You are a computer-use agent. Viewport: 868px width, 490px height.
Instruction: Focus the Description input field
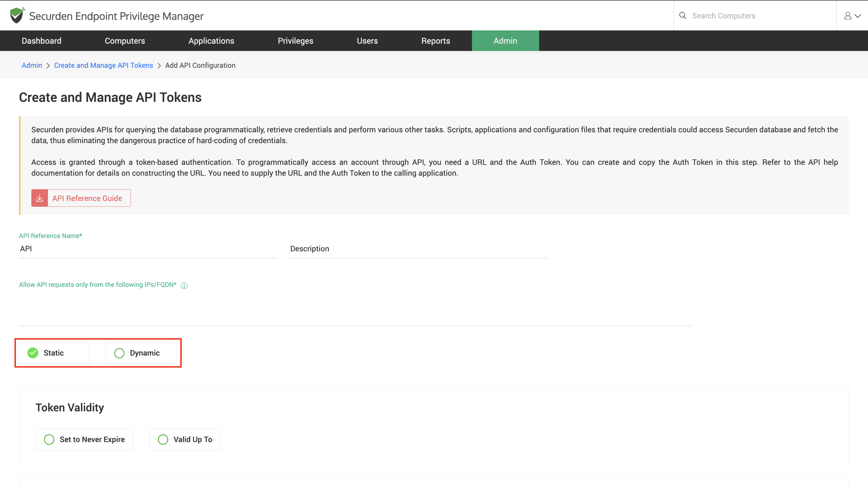[419, 249]
